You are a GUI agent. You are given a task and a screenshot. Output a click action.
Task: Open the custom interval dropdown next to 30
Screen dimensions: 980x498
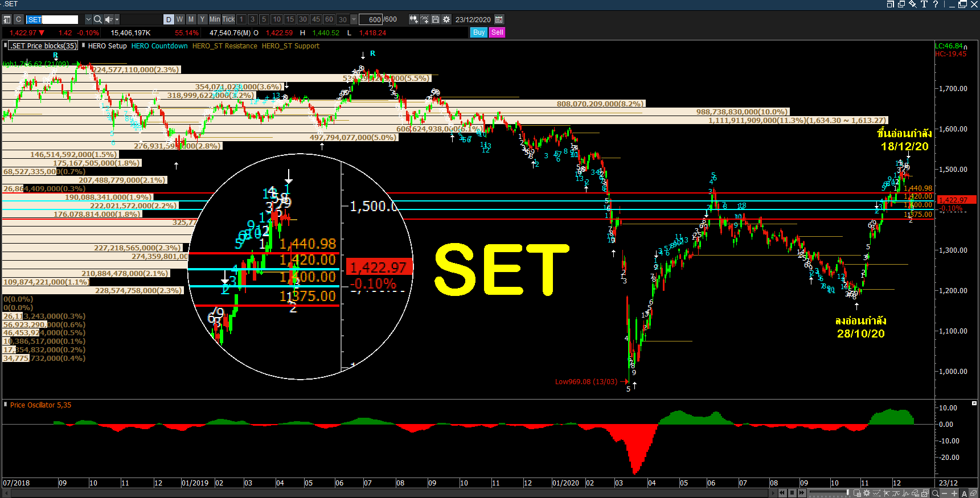coord(354,19)
